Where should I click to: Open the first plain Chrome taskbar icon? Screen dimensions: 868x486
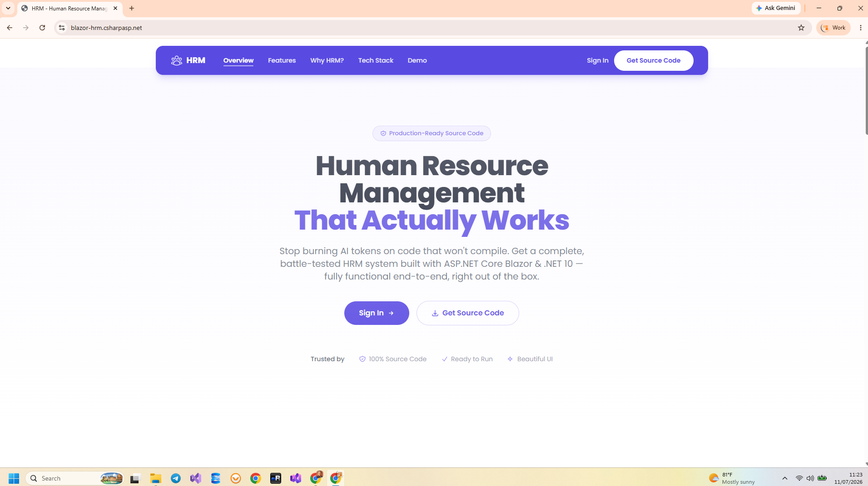tap(256, 478)
